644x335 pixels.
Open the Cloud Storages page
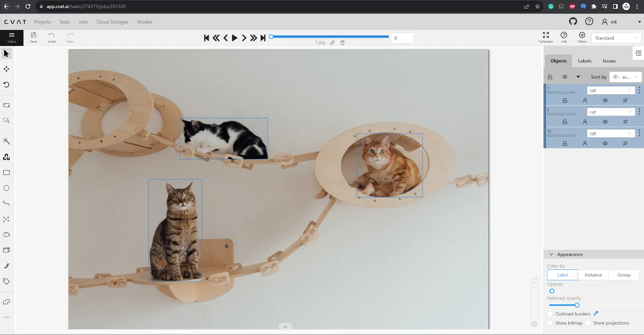pos(112,22)
